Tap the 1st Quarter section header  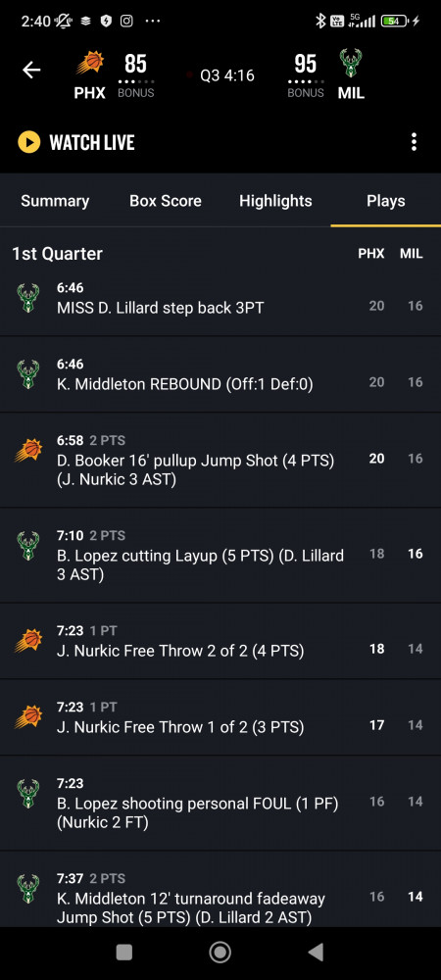coord(57,253)
